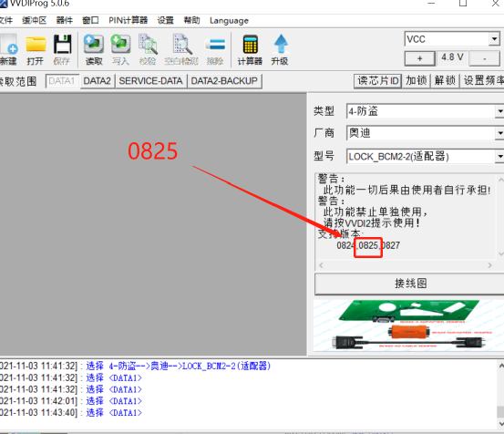The image size is (504, 434).
Task: Open the 设置 menu
Action: coord(166,21)
